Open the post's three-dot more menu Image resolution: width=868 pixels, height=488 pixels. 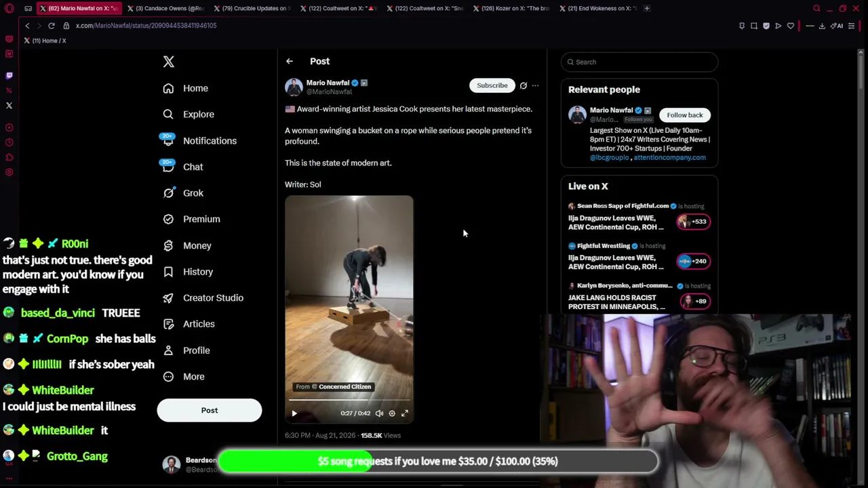click(535, 86)
